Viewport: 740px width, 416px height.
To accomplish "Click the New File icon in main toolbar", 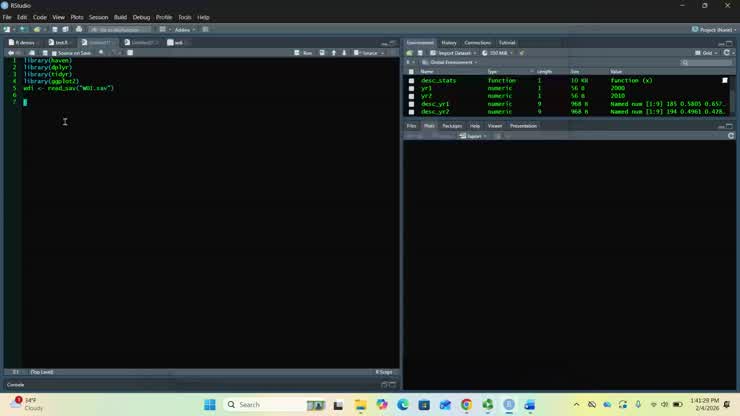I will pyautogui.click(x=7, y=29).
